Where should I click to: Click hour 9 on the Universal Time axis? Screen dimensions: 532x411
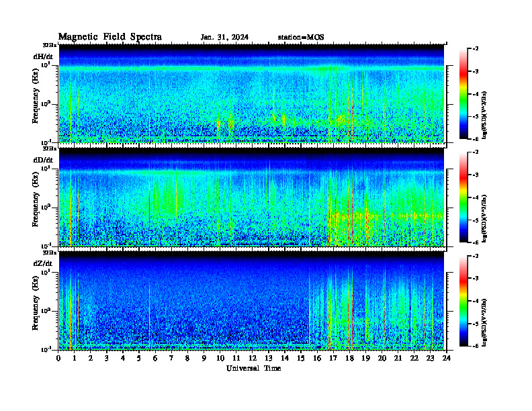204,359
